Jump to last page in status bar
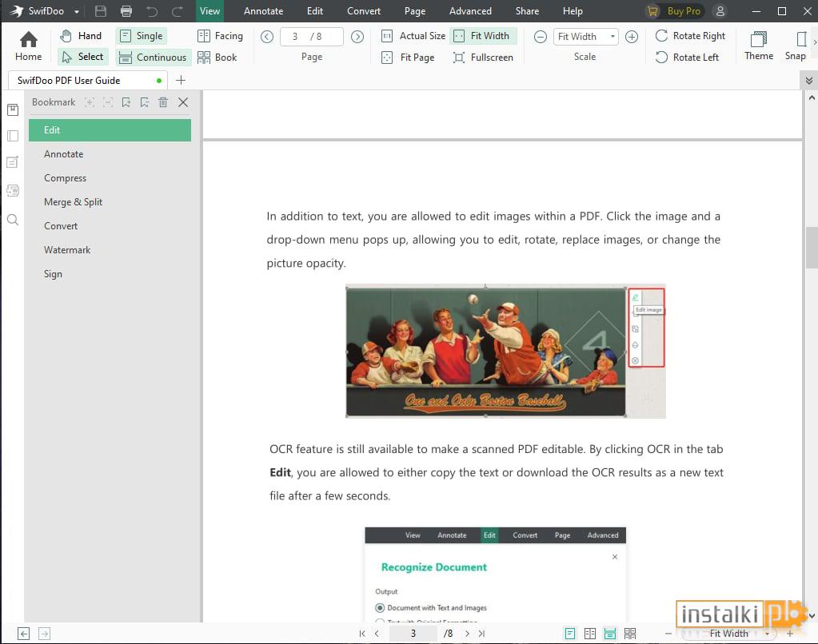 (481, 634)
